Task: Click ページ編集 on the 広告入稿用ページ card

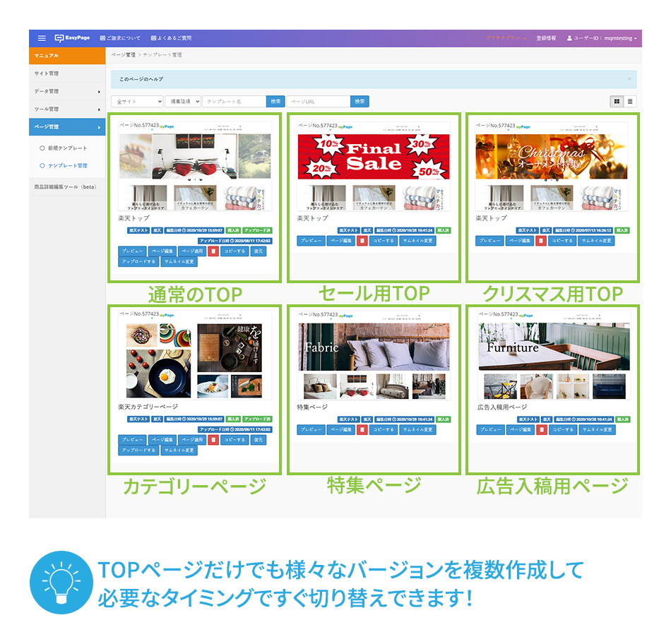Action: point(521,429)
